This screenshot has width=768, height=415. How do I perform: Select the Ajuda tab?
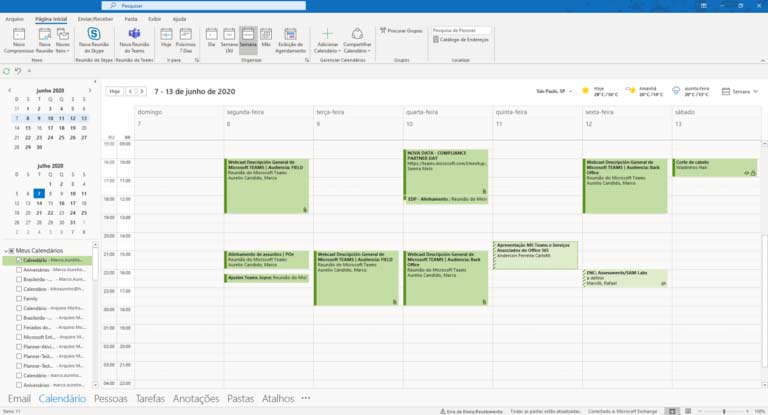pos(179,19)
